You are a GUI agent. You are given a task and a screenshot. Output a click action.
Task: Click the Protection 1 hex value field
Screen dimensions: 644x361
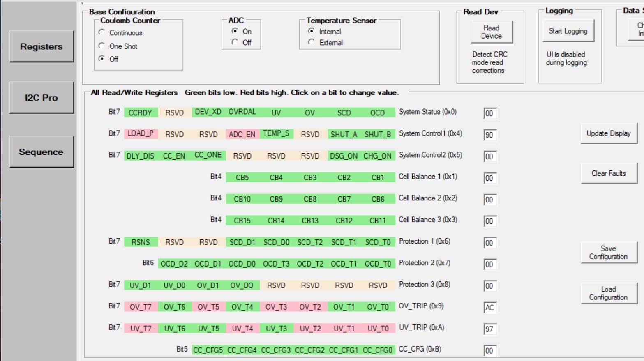pos(490,243)
